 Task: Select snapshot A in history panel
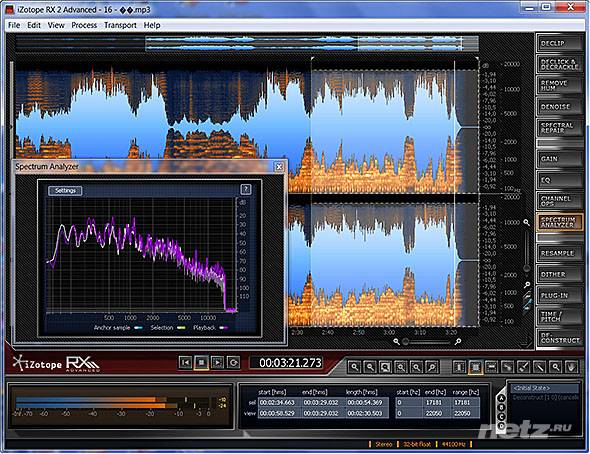coord(501,398)
